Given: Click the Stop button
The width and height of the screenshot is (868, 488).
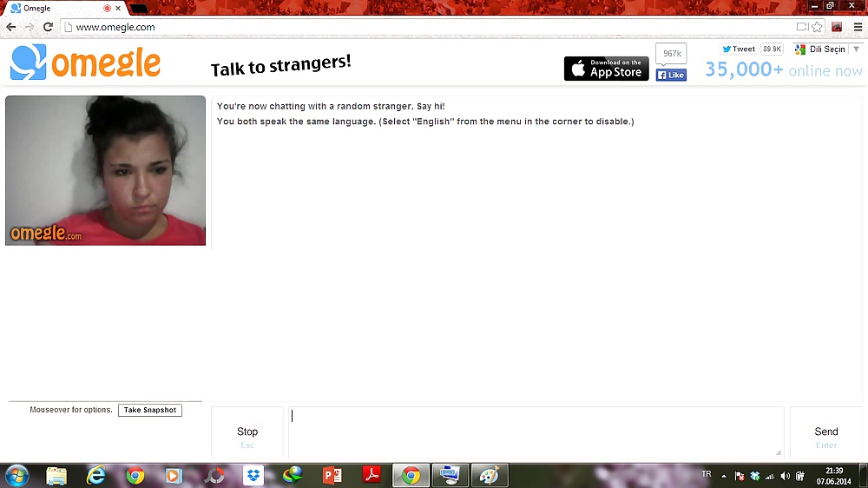Looking at the screenshot, I should [247, 432].
